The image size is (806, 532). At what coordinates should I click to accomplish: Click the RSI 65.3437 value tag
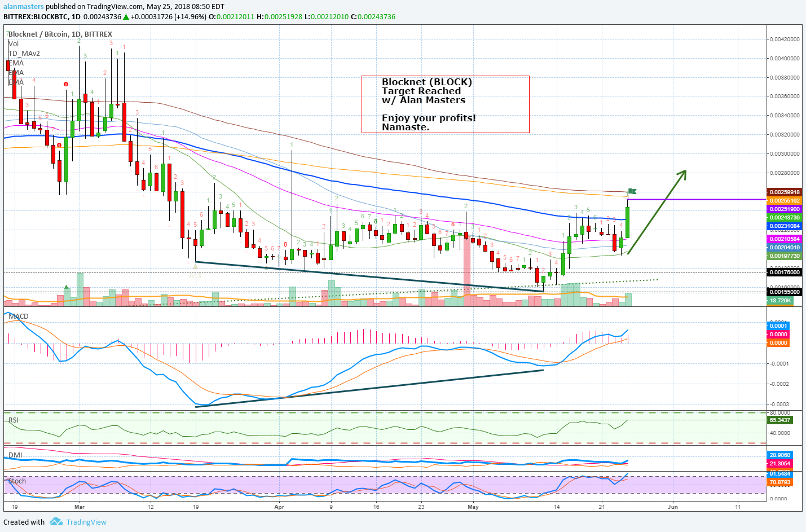pyautogui.click(x=780, y=420)
